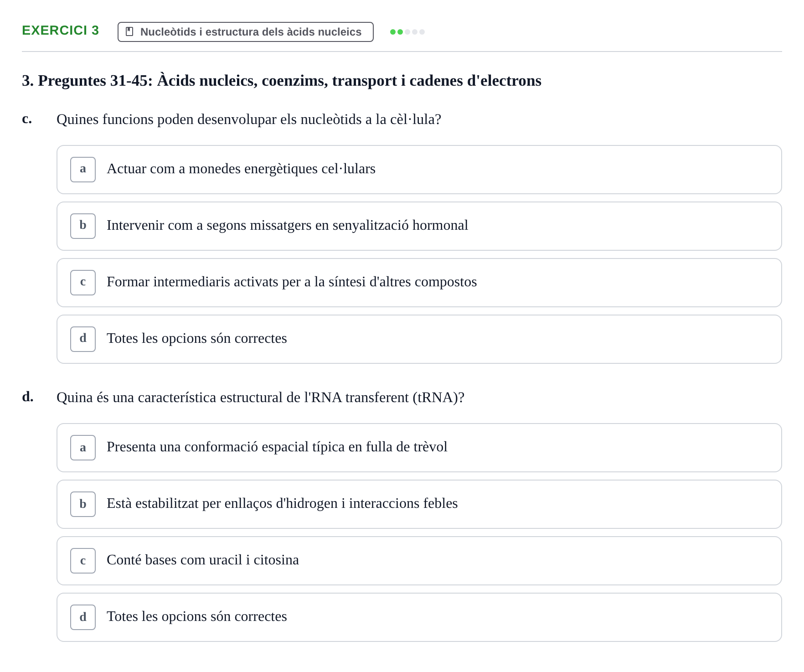Viewport: 804px width, 672px height.
Task: Click the book icon in topic tag
Action: [129, 32]
